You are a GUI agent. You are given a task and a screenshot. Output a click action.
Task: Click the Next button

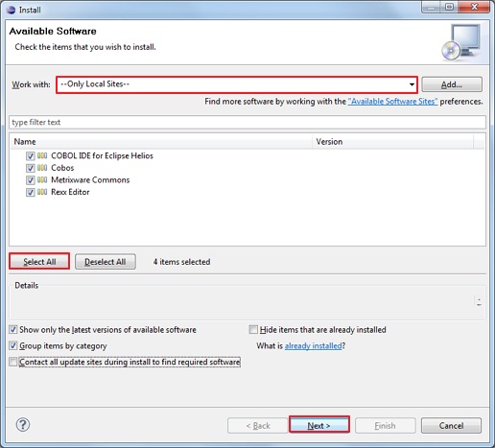319,425
